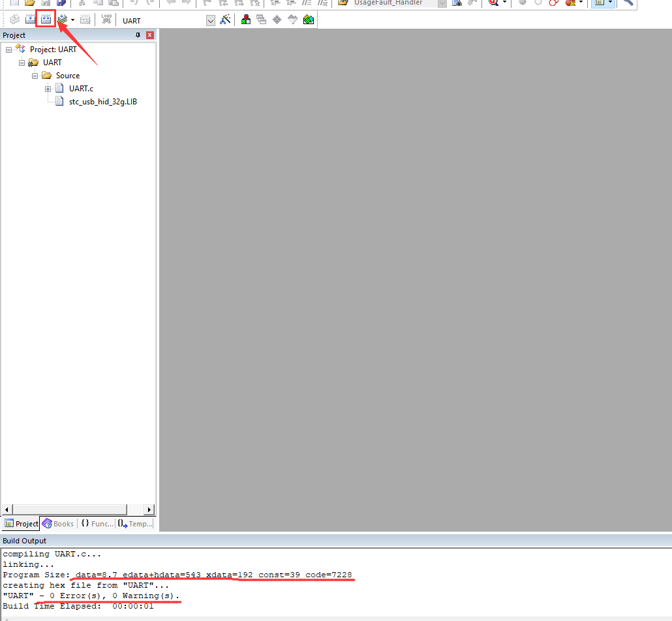Switch to the Project tab
Screen dimensions: 672x621
(21, 524)
